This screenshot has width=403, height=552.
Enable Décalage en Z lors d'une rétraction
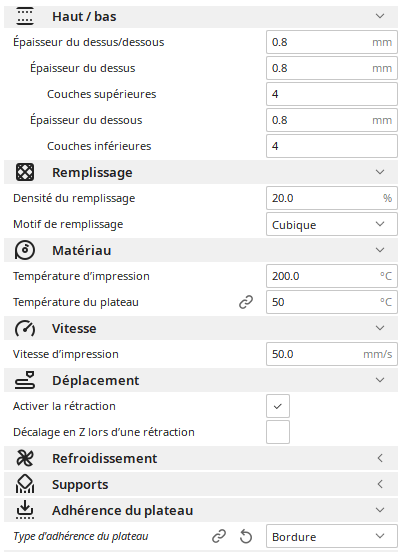tap(278, 432)
